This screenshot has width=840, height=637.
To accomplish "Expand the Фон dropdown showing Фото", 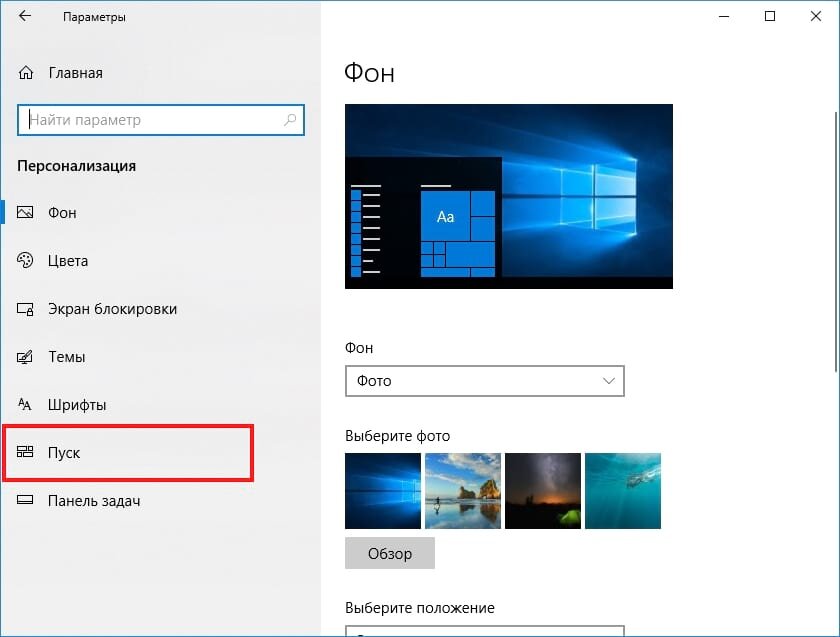I will coord(484,381).
